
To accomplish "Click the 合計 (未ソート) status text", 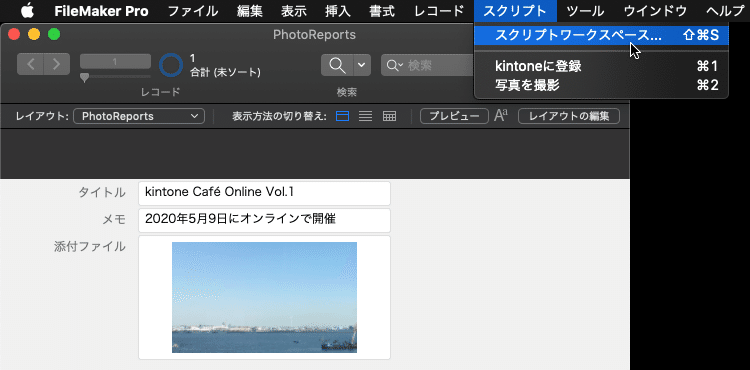I will pos(225,73).
